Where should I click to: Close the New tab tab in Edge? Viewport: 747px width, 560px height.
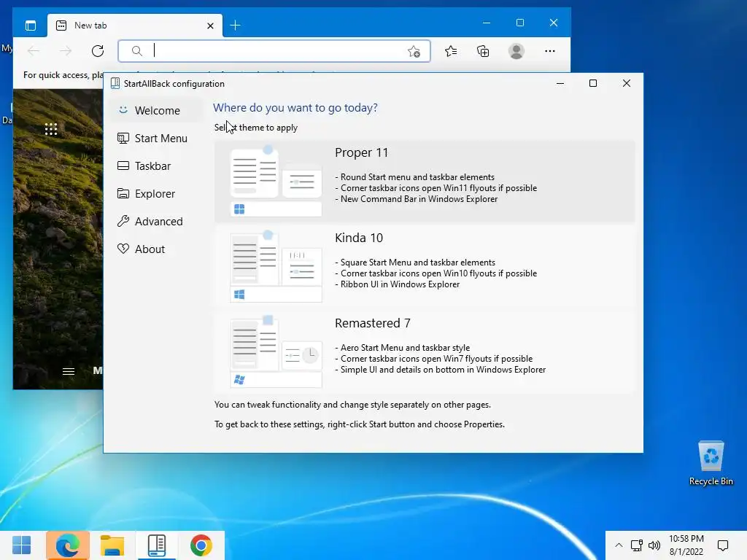tap(210, 26)
